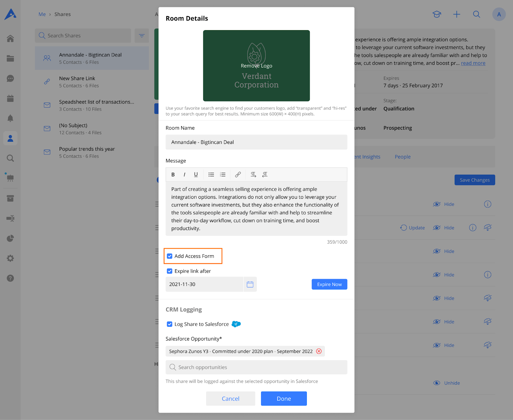Uncheck the Add Access Form checkbox
The image size is (513, 420).
(x=170, y=256)
